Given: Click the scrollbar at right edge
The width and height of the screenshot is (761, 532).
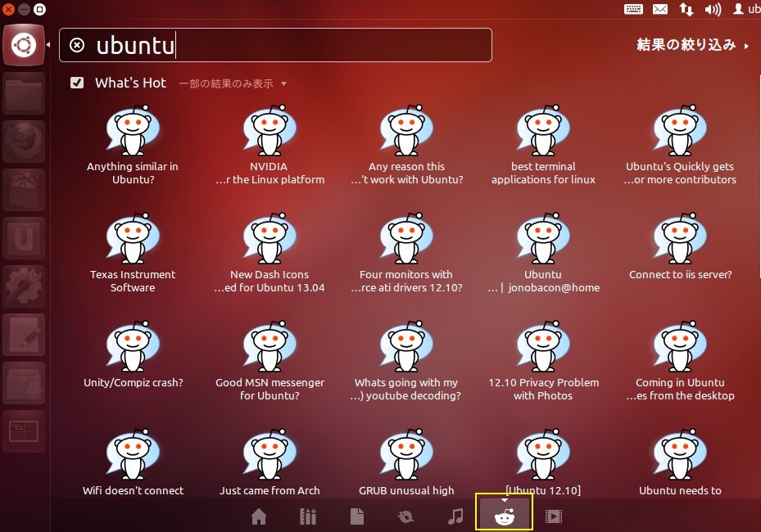Looking at the screenshot, I should [x=759, y=174].
